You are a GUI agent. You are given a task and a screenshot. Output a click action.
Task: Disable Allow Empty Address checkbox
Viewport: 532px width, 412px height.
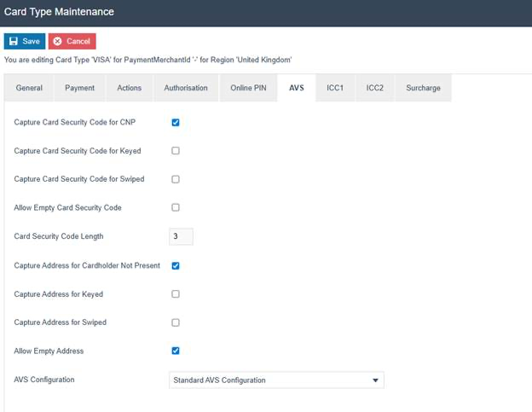coord(176,351)
